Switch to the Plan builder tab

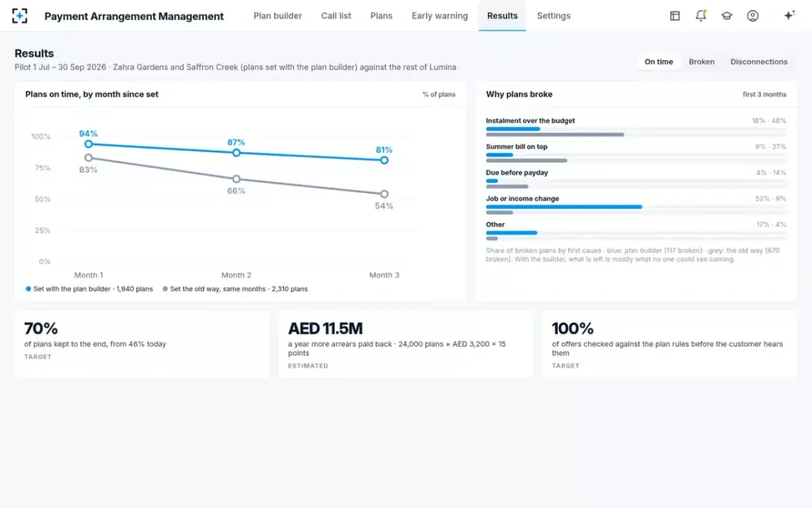[277, 16]
